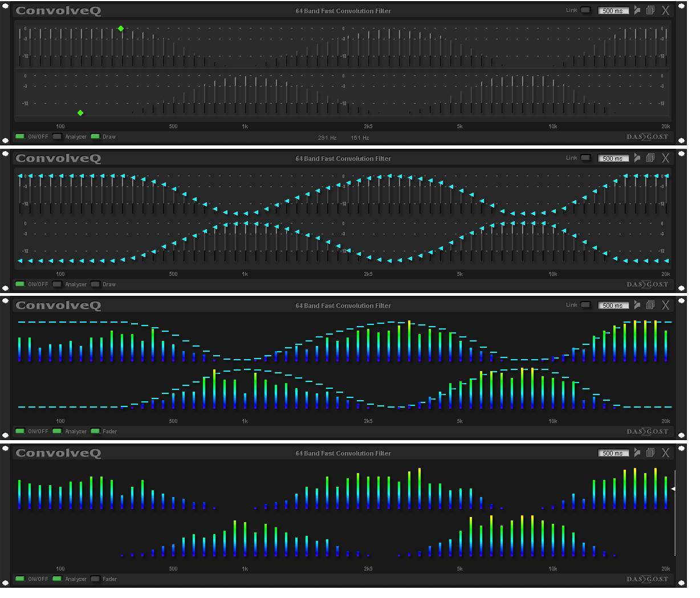Open the 500 ms field in the third panel
This screenshot has width=700, height=598.
(x=613, y=306)
